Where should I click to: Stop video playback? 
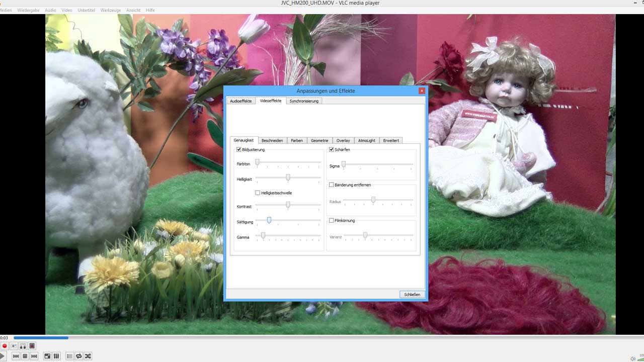25,356
